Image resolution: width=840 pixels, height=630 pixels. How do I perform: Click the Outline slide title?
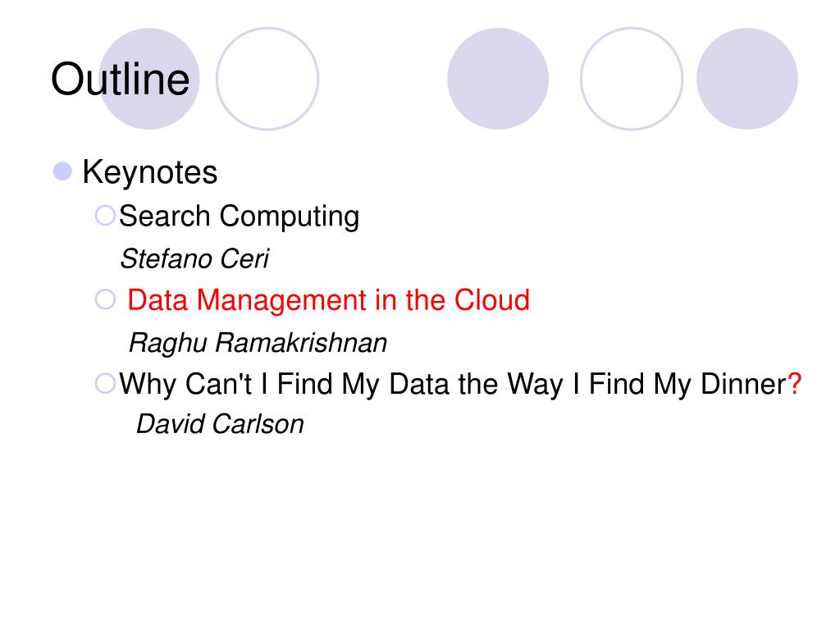pyautogui.click(x=120, y=80)
